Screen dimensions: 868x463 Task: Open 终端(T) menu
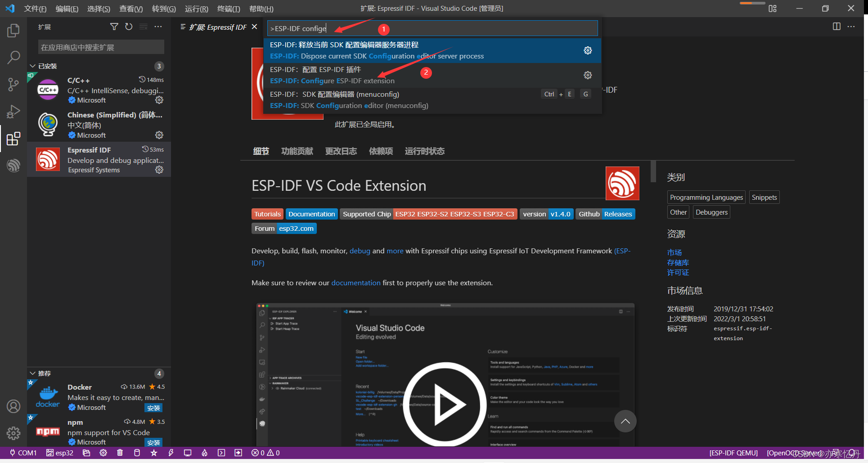coord(229,9)
